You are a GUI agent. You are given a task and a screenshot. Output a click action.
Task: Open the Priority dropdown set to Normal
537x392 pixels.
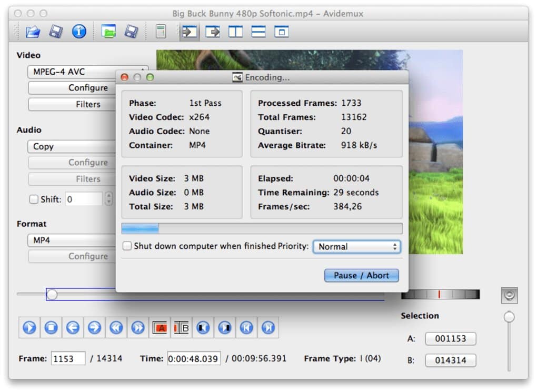[356, 246]
